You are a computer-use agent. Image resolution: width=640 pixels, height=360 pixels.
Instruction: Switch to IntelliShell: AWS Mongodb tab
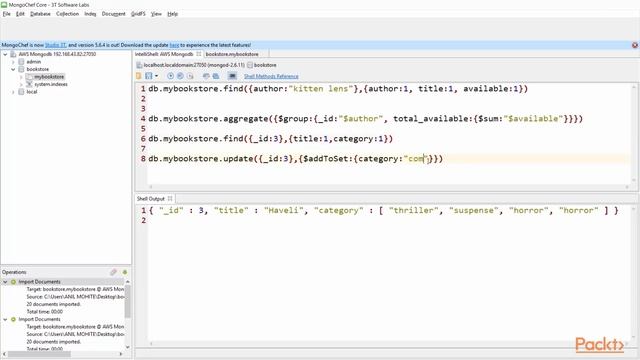pyautogui.click(x=164, y=54)
